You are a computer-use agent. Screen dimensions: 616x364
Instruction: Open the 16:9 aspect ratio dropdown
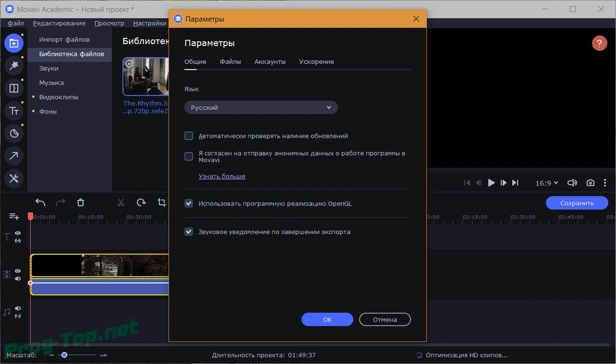click(547, 183)
